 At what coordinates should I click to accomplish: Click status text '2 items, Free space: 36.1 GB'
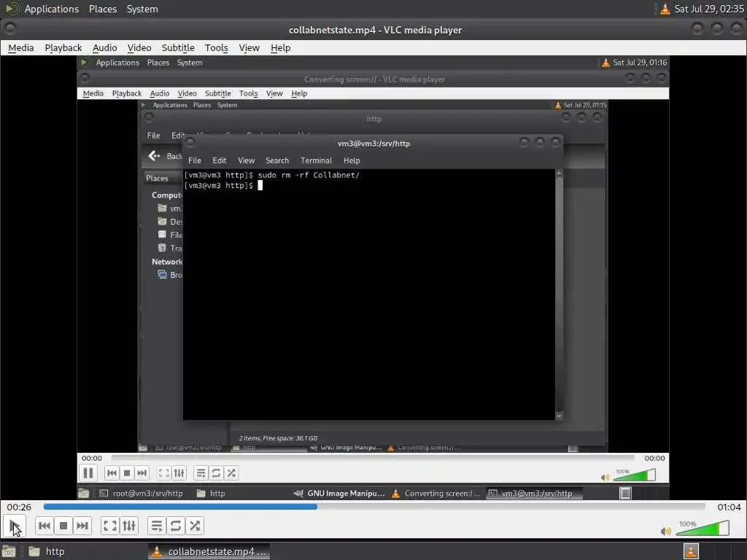click(x=278, y=438)
